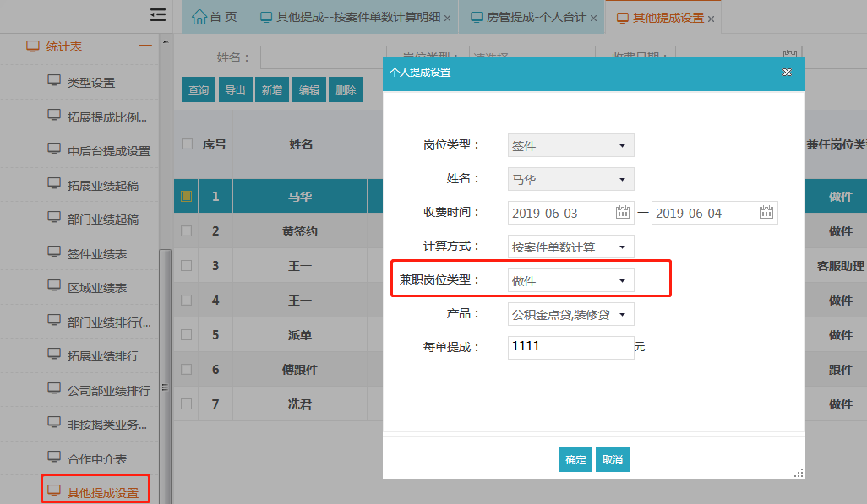Image resolution: width=867 pixels, height=504 pixels.
Task: Click the 客服助理 cell in row 3
Action: pos(840,266)
